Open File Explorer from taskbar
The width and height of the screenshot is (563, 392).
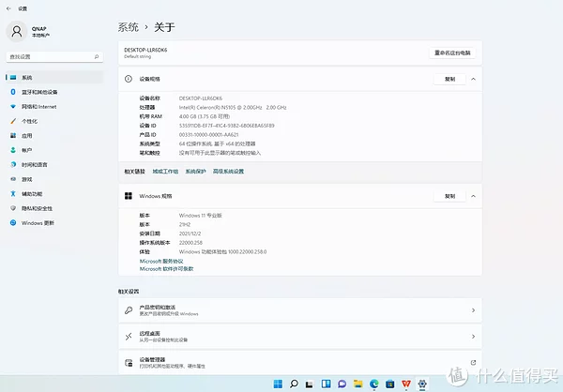(x=358, y=384)
